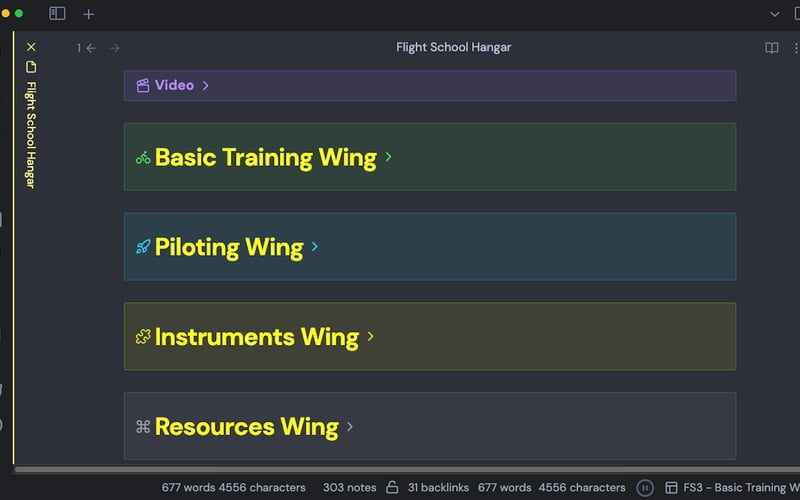Select the Flight School Hangar vertical tab
The image size is (800, 500).
point(31,135)
